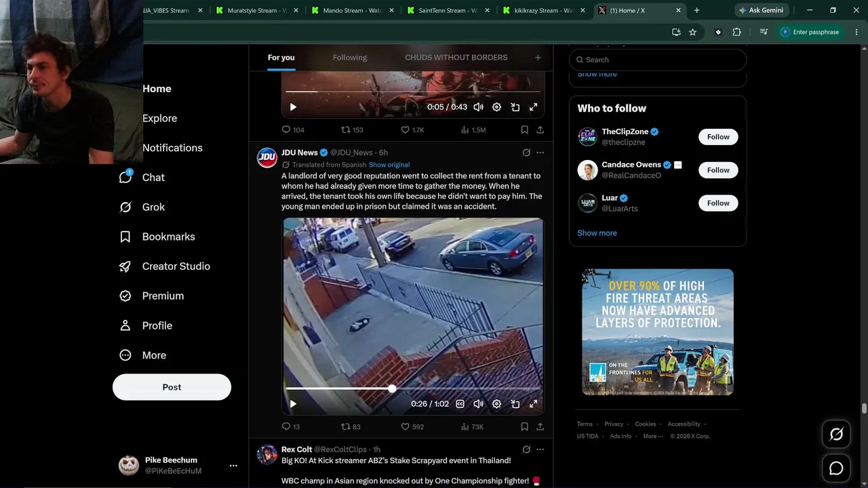Enable picture-in-picture on the JDU News video
This screenshot has width=868, height=488.
(515, 404)
